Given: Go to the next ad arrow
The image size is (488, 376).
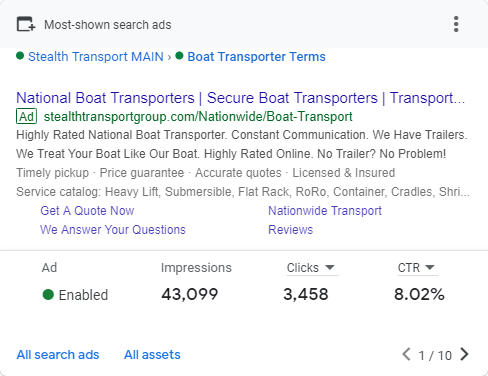Looking at the screenshot, I should [x=464, y=354].
